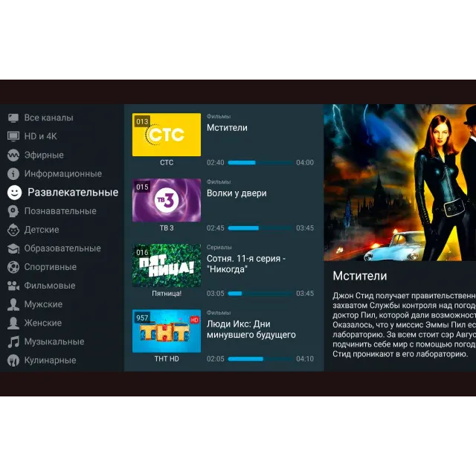Image resolution: width=476 pixels, height=476 pixels.
Task: Click the 04:00 end time on СТС
Action: (x=305, y=163)
